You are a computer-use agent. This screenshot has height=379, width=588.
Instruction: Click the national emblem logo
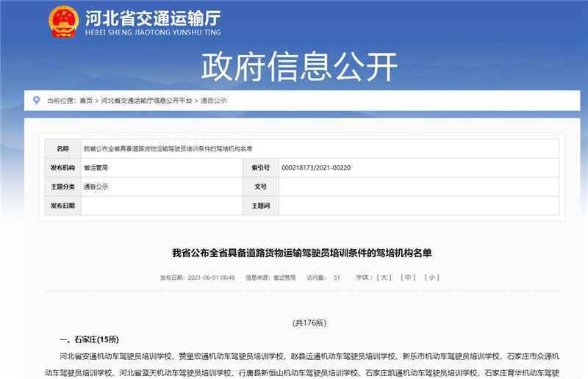(x=63, y=21)
